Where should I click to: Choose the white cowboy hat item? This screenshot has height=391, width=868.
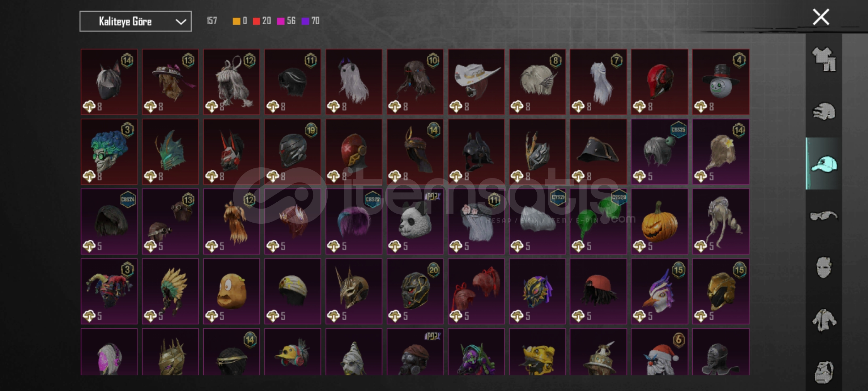476,82
